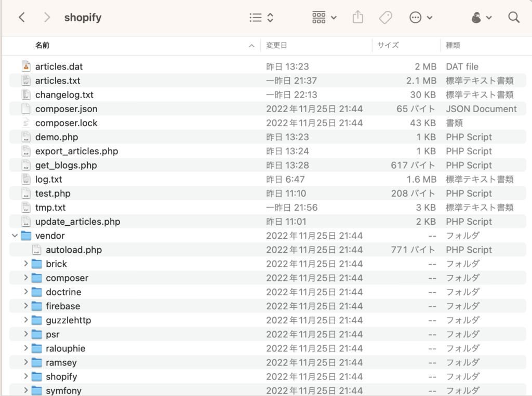Select the update_articles.php file icon
This screenshot has height=396, width=532.
(26, 221)
